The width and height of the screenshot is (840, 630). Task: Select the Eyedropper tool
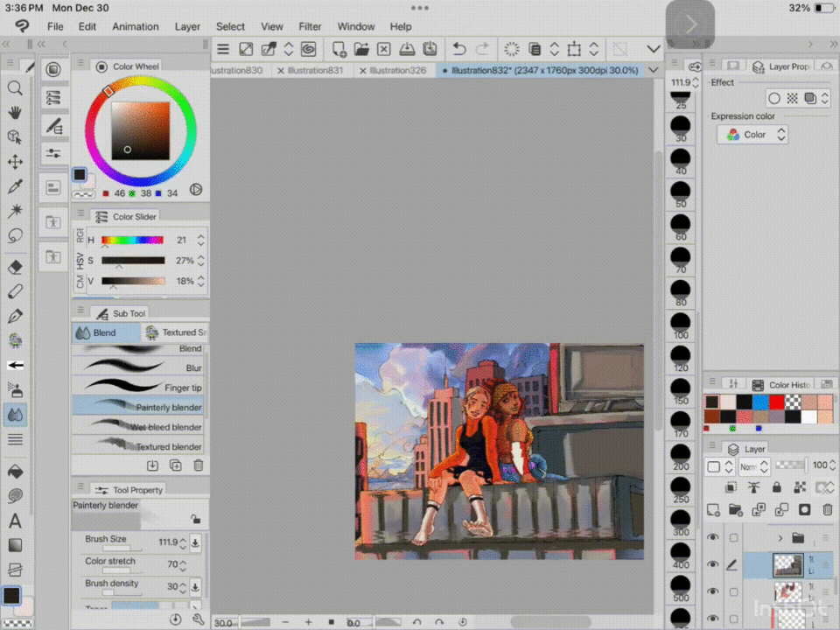[x=15, y=186]
